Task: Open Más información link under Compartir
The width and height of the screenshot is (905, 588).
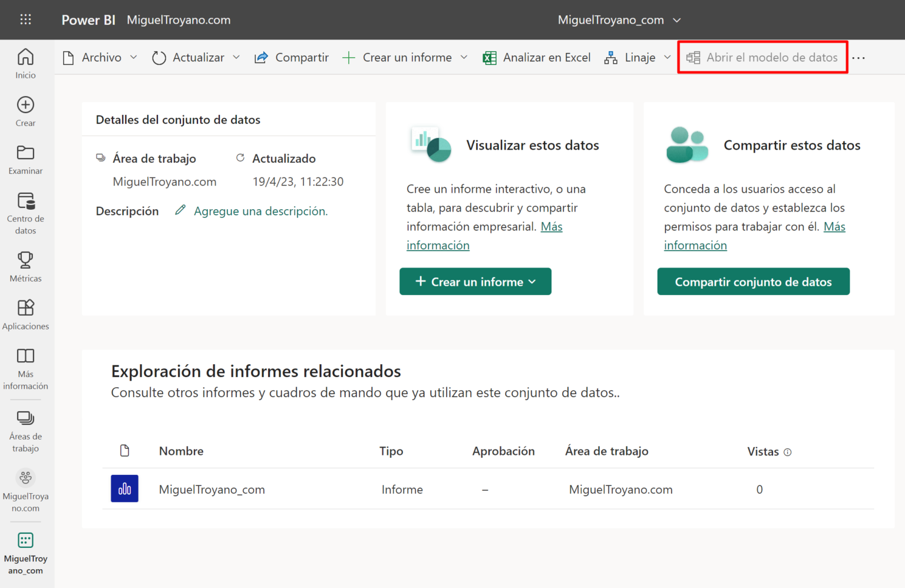Action: [695, 245]
